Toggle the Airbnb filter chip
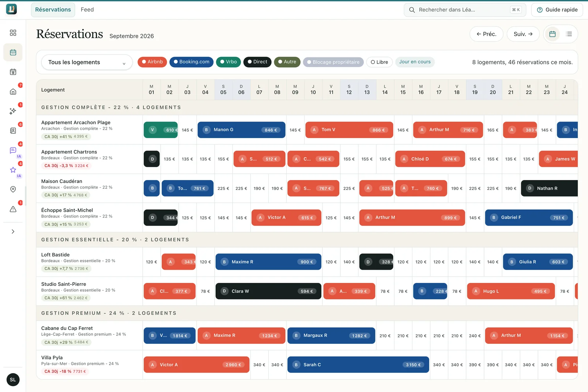This screenshot has height=392, width=588. (x=153, y=62)
